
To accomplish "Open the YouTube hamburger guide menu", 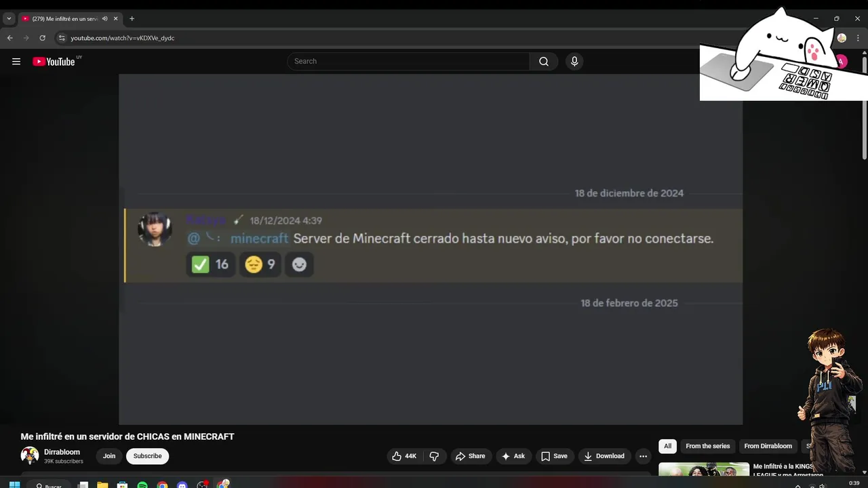I will pyautogui.click(x=16, y=62).
